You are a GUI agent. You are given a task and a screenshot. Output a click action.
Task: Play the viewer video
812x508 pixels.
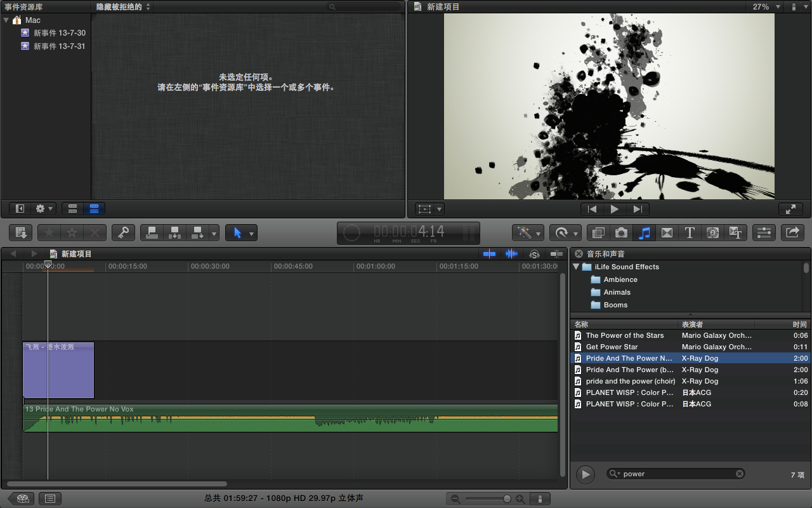pos(614,209)
